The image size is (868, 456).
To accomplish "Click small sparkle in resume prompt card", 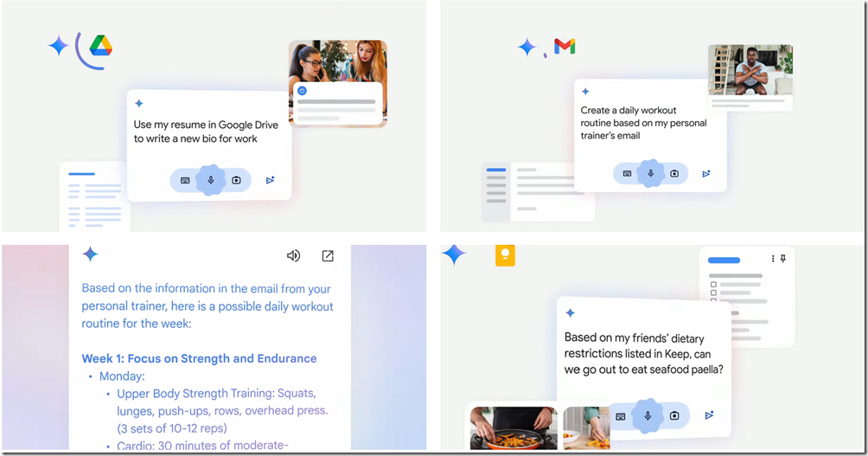I will coord(139,103).
